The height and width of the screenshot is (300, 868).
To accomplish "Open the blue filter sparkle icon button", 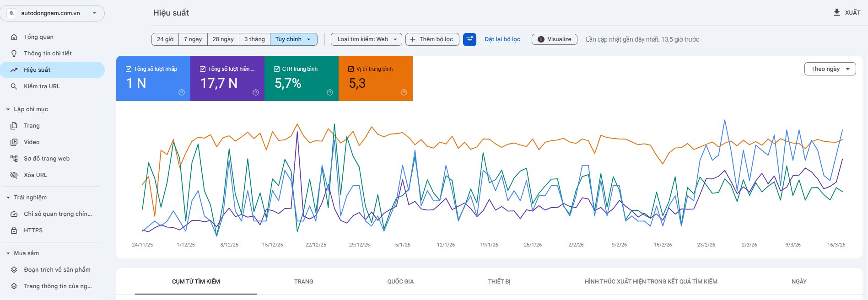I will (x=469, y=39).
